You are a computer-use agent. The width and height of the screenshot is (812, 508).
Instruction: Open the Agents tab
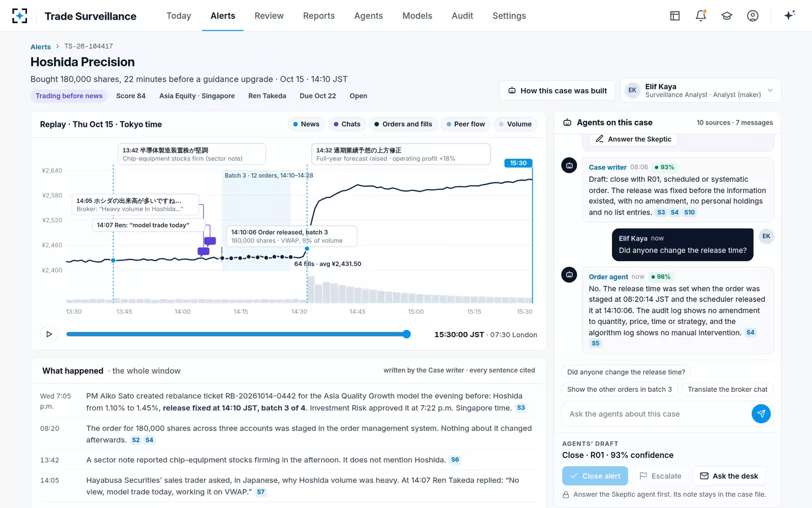click(x=369, y=16)
